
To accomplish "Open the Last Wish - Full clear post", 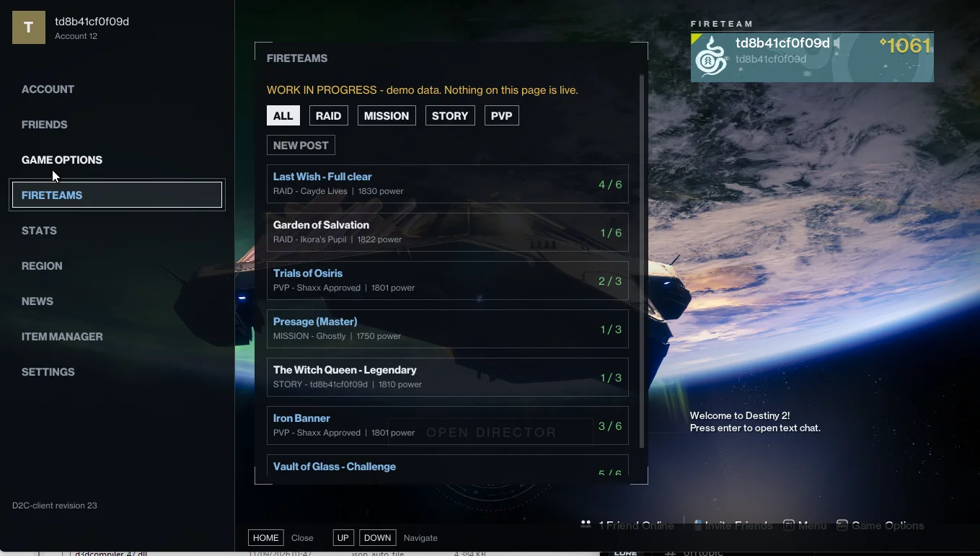I will coord(447,184).
